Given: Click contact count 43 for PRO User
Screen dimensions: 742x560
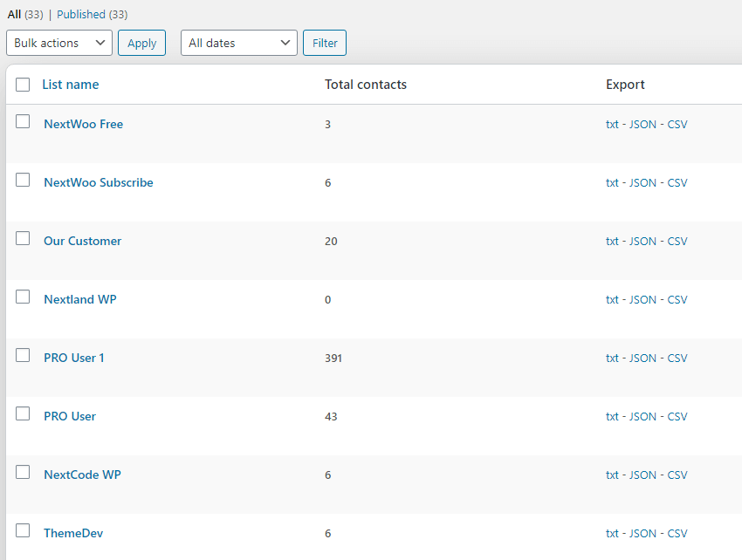Looking at the screenshot, I should pyautogui.click(x=331, y=417).
